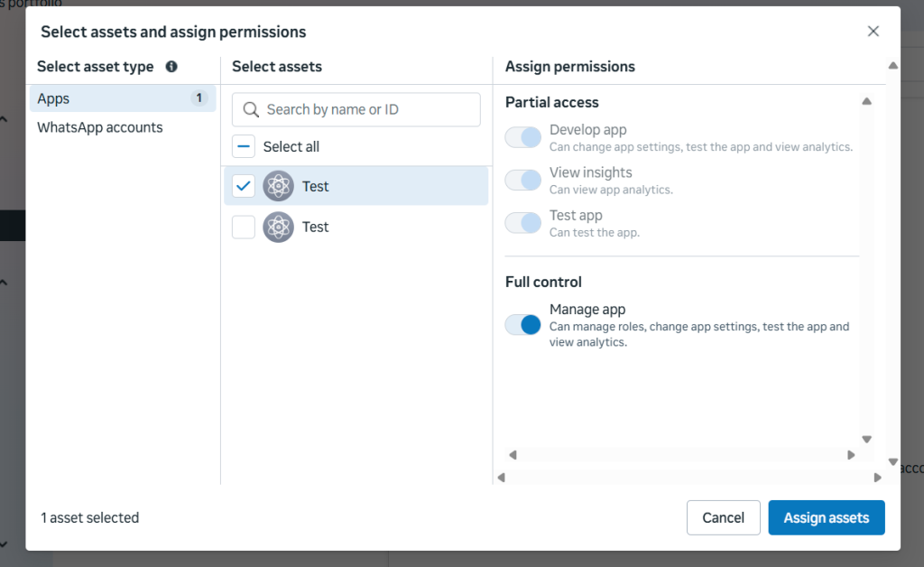This screenshot has height=567, width=924.
Task: Click the up arrow on the right scrollbar
Action: tap(893, 64)
